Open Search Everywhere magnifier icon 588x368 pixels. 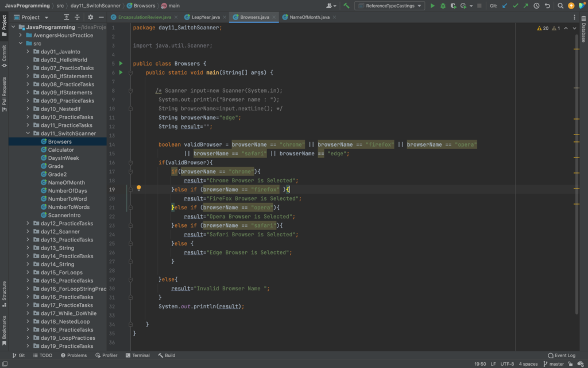560,6
